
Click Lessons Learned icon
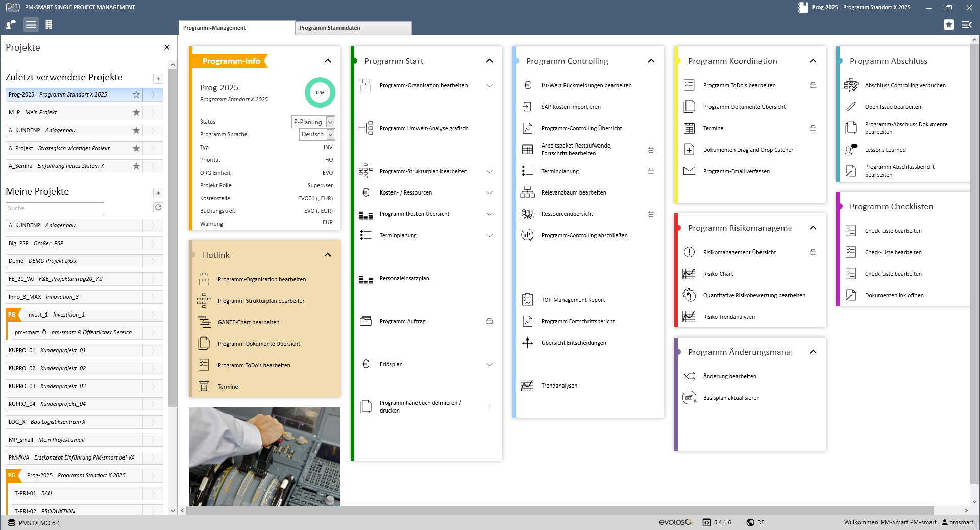[851, 150]
